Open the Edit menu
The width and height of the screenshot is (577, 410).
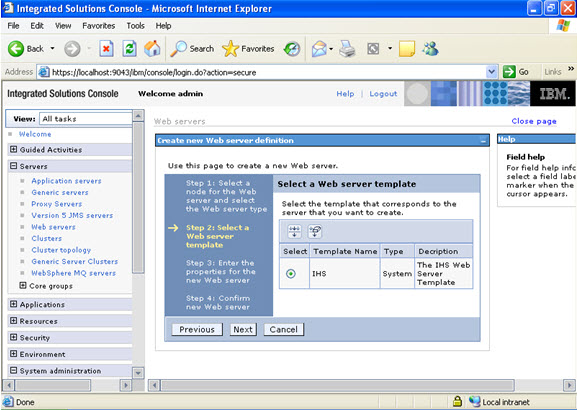37,26
